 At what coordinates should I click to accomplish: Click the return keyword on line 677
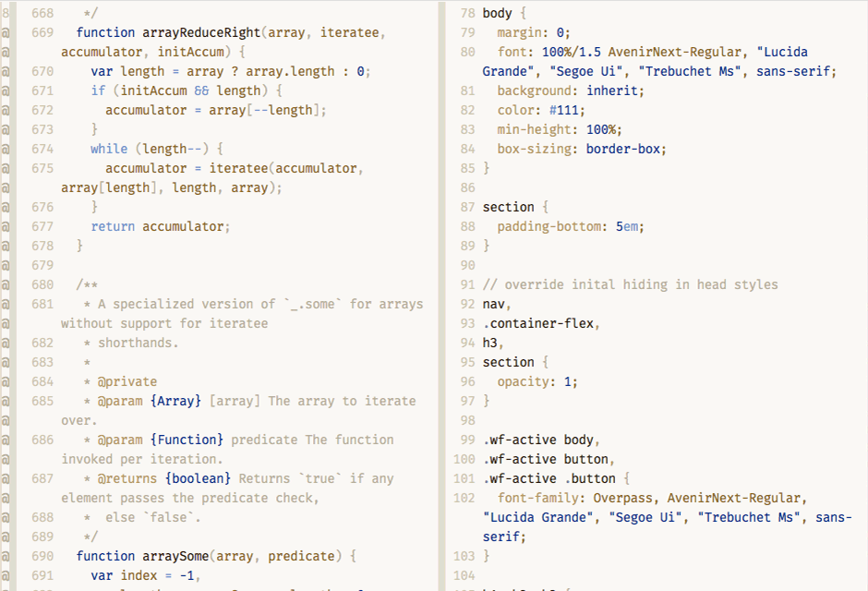pos(113,226)
